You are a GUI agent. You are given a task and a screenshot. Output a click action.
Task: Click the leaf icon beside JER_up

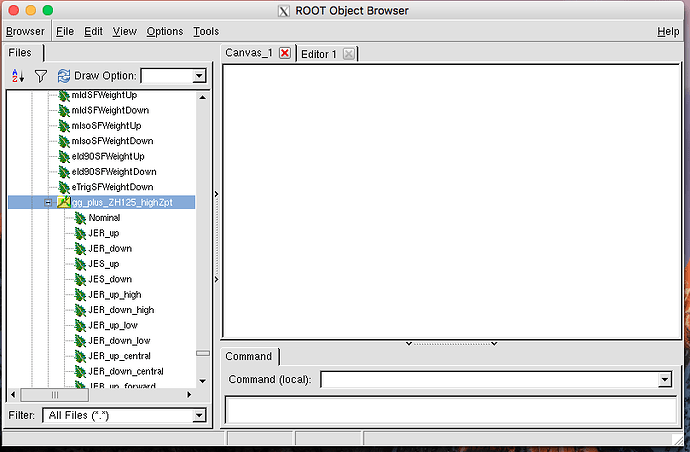(81, 233)
